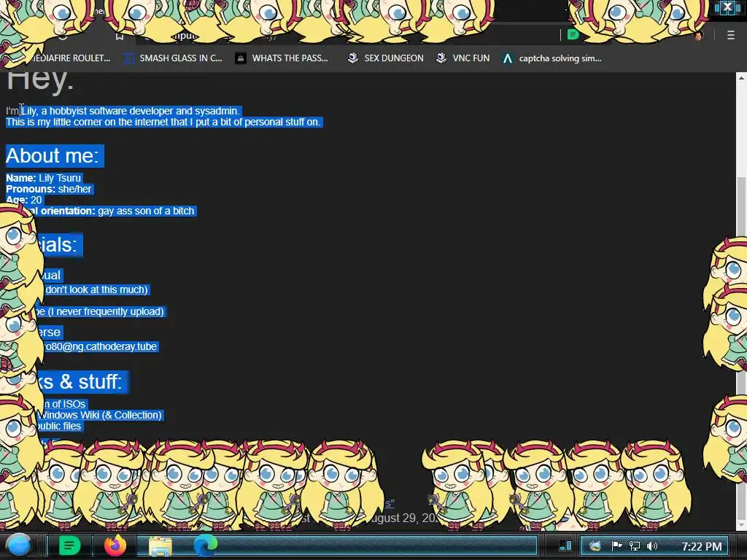Image resolution: width=747 pixels, height=560 pixels.
Task: Open the Windows Start orb
Action: click(19, 545)
